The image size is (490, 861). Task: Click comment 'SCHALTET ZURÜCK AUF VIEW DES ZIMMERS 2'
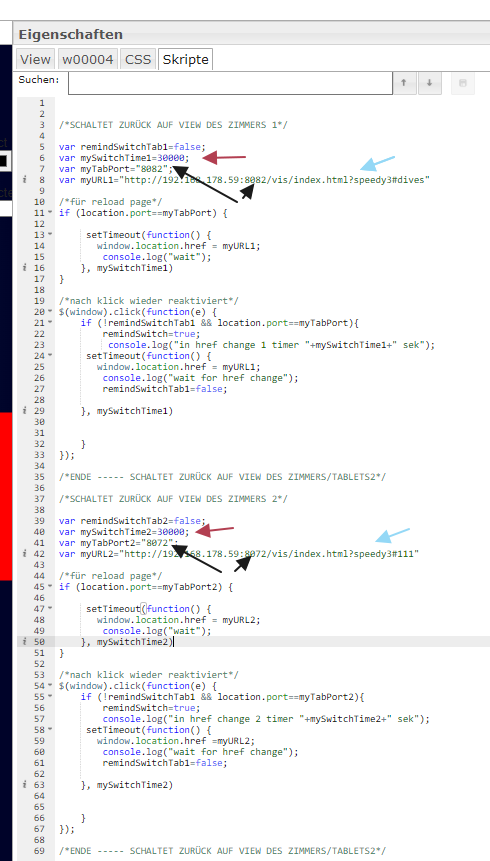click(174, 498)
